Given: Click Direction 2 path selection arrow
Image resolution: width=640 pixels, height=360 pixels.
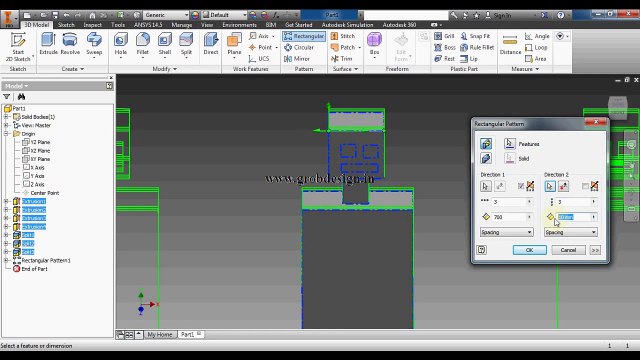Looking at the screenshot, I should [550, 186].
